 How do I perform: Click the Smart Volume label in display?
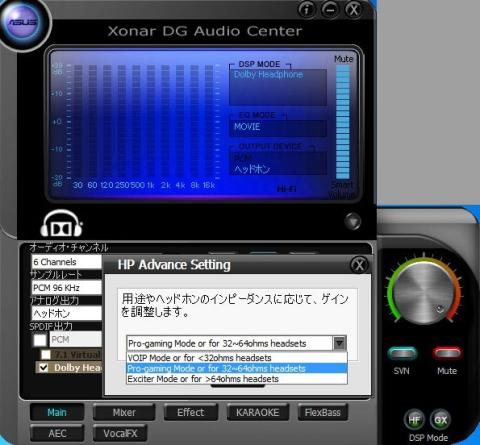point(342,190)
